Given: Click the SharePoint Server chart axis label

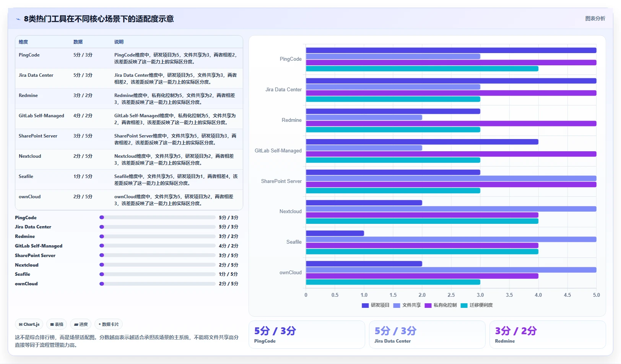Looking at the screenshot, I should click(x=281, y=181).
